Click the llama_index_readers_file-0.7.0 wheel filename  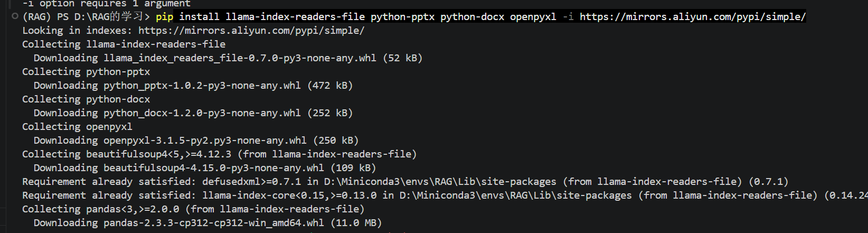240,58
